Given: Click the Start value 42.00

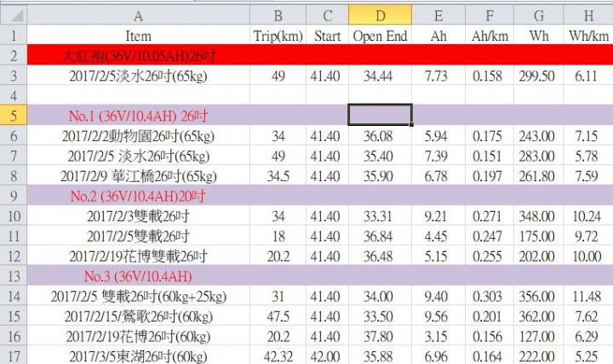Looking at the screenshot, I should pos(328,355).
